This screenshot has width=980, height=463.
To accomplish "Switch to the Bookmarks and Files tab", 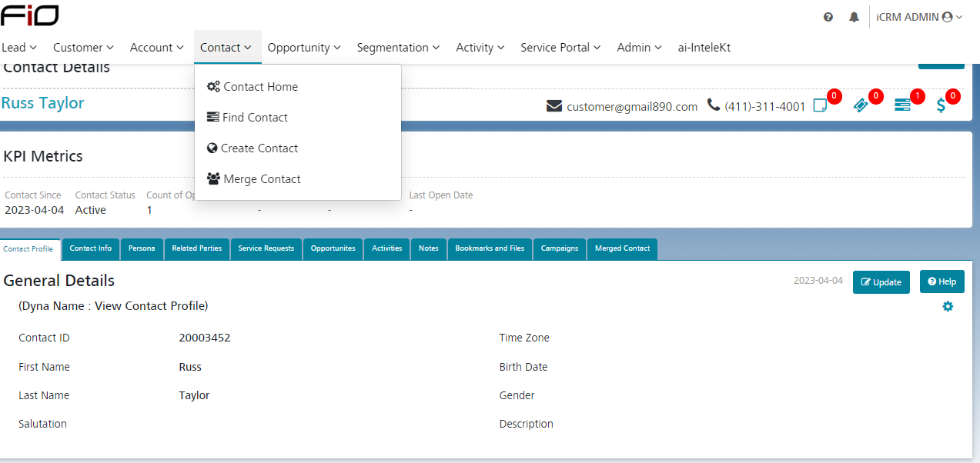I will click(x=490, y=248).
